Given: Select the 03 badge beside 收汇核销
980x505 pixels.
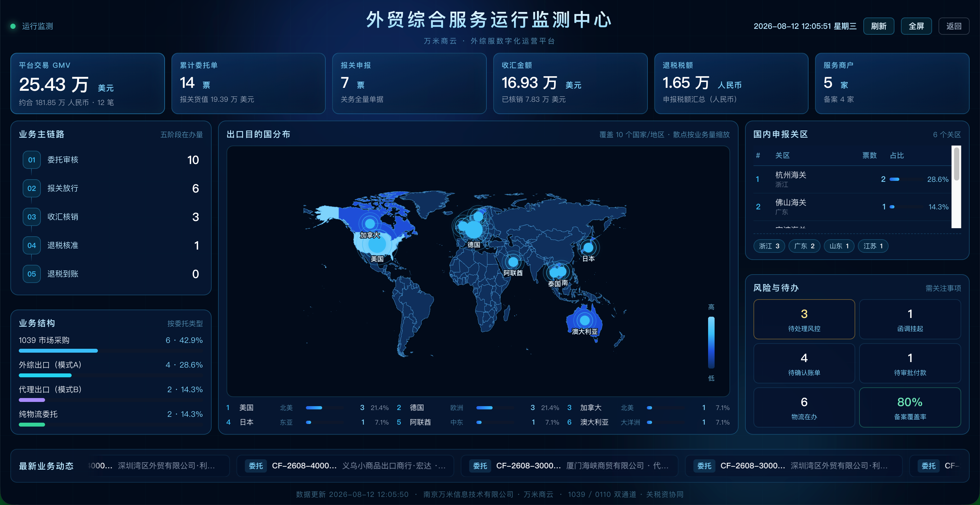Looking at the screenshot, I should 31,217.
